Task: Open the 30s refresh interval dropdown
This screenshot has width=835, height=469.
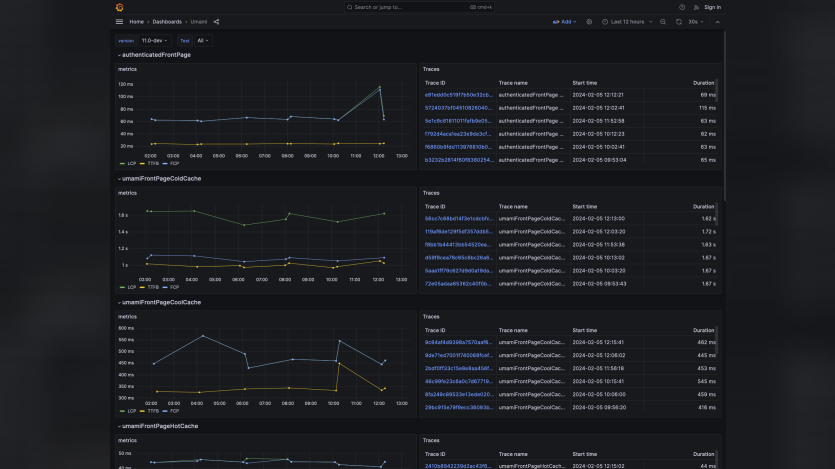Action: point(696,22)
